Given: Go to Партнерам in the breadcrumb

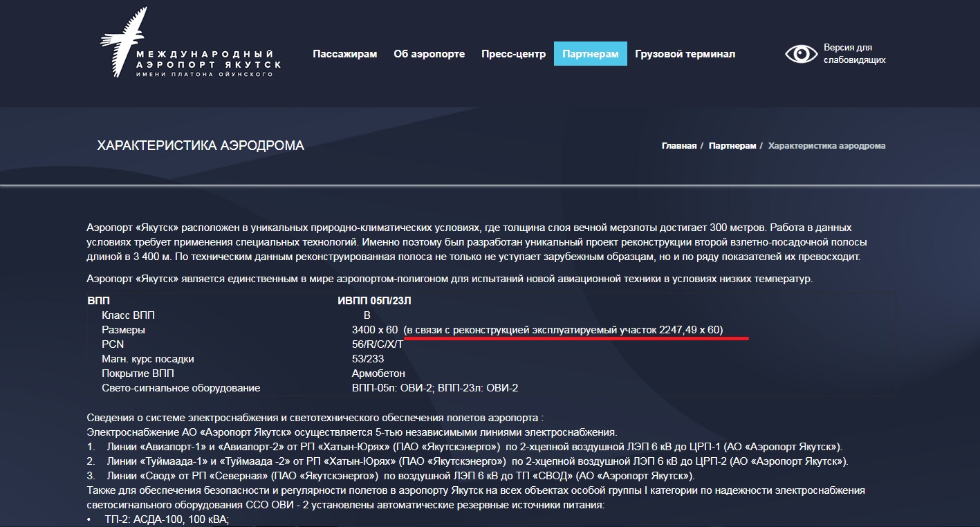Looking at the screenshot, I should [732, 146].
